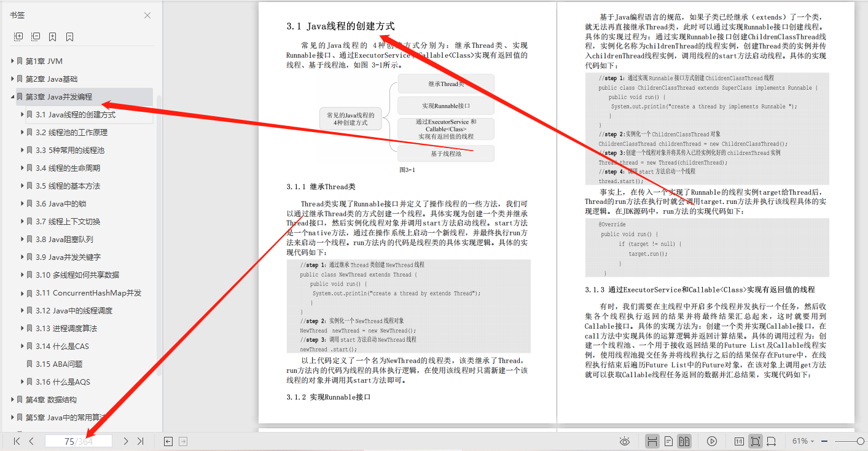
Task: Go to the first page
Action: click(17, 441)
